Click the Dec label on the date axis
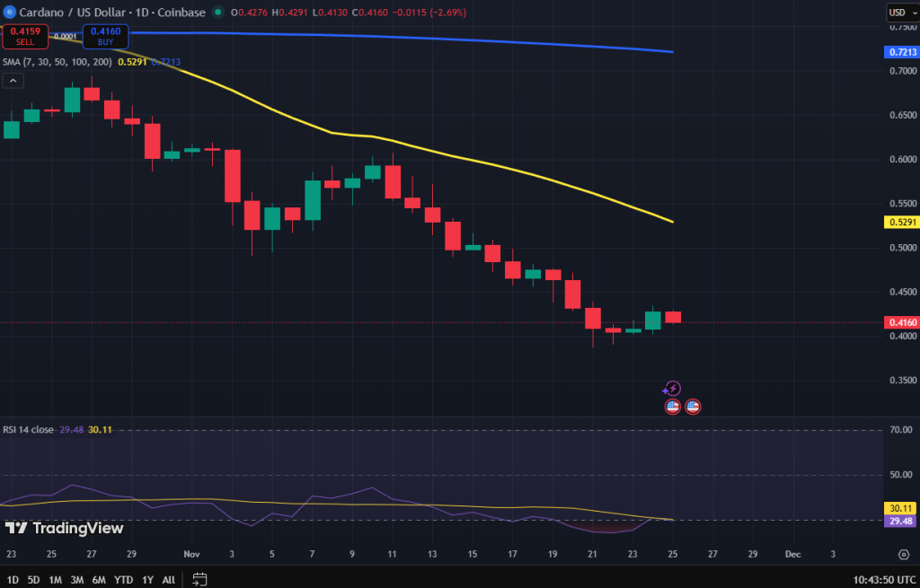Viewport: 920px width, 588px height. (792, 554)
